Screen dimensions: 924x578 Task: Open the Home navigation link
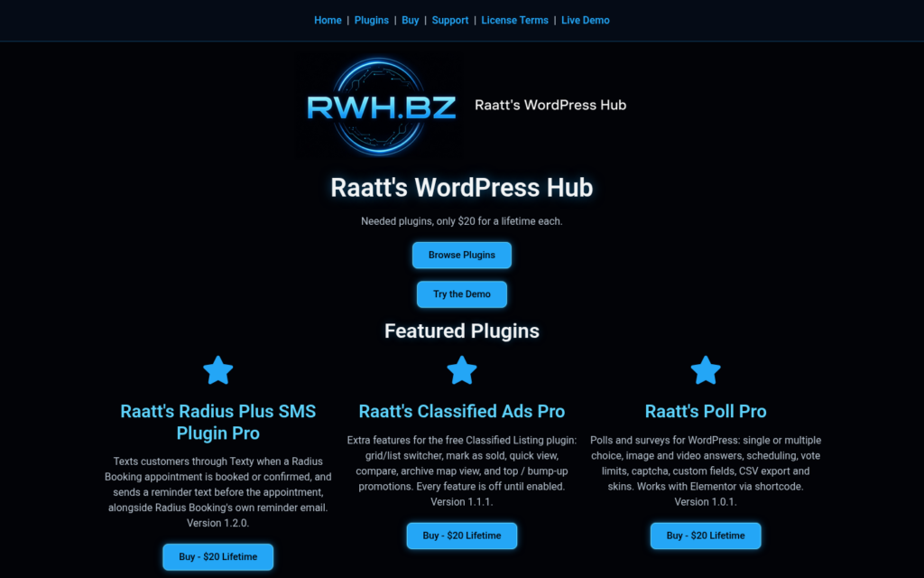[328, 20]
